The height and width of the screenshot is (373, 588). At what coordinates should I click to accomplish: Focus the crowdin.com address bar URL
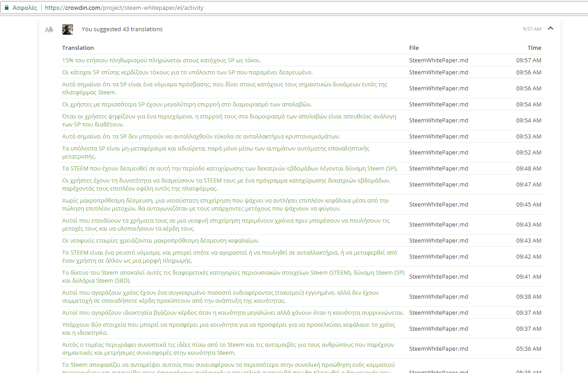[x=125, y=8]
